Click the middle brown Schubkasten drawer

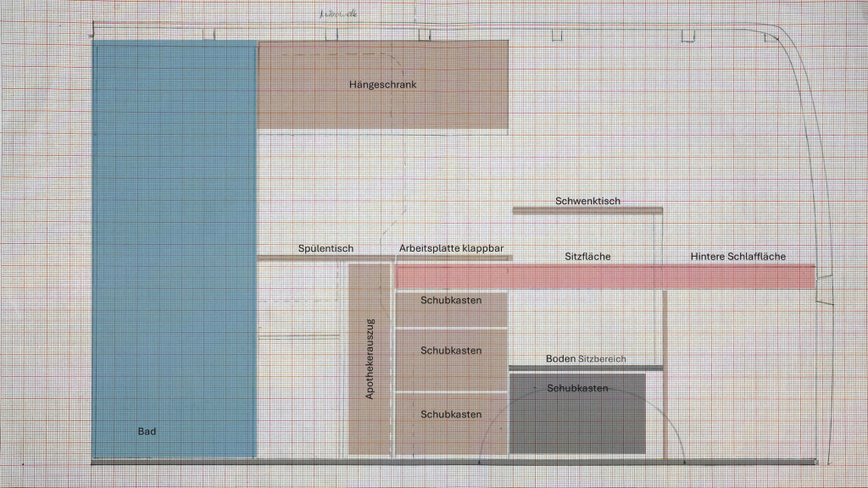click(451, 359)
